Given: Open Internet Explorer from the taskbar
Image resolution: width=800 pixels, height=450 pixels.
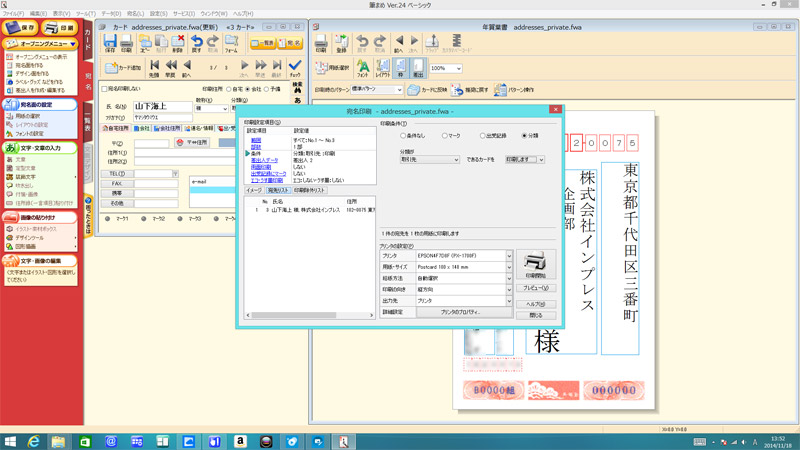Looking at the screenshot, I should click(x=33, y=441).
